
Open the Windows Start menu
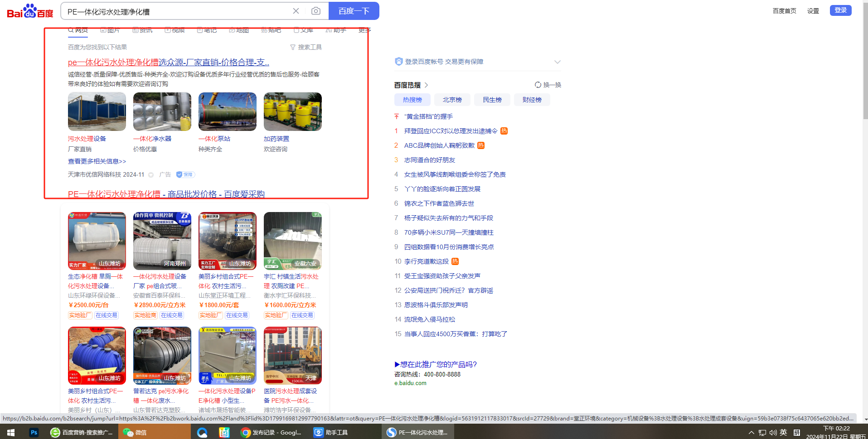[x=11, y=433]
